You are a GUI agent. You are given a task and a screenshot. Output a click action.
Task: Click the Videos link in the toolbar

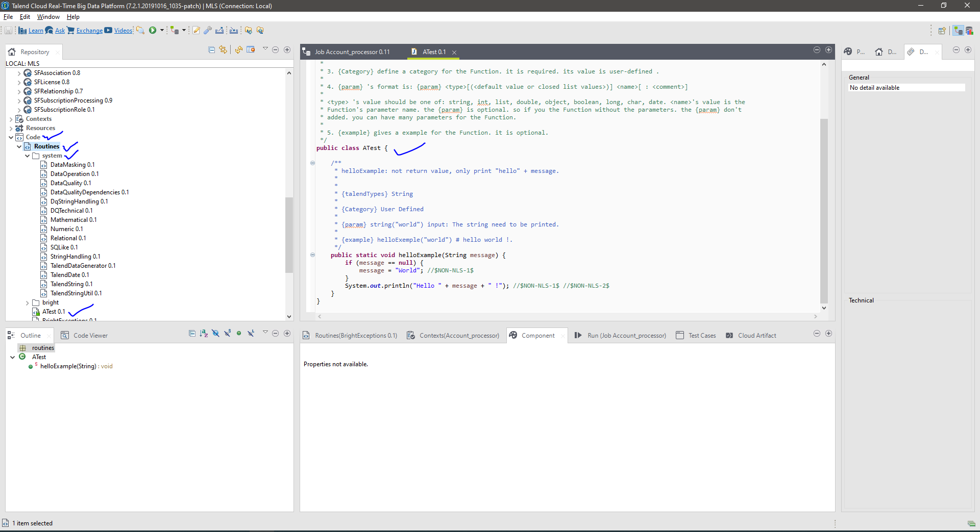pyautogui.click(x=123, y=31)
